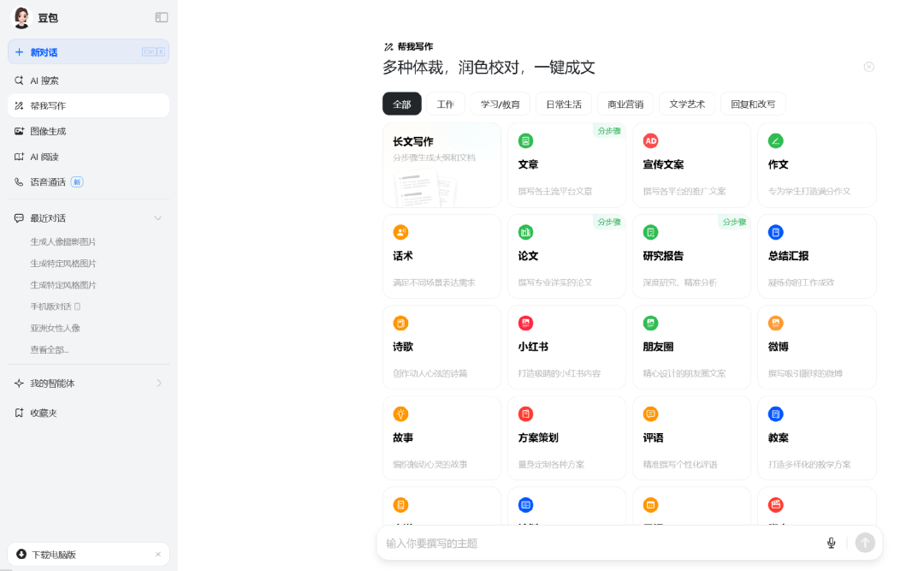The image size is (924, 571).
Task: Open the 小红书 template
Action: pyautogui.click(x=567, y=348)
